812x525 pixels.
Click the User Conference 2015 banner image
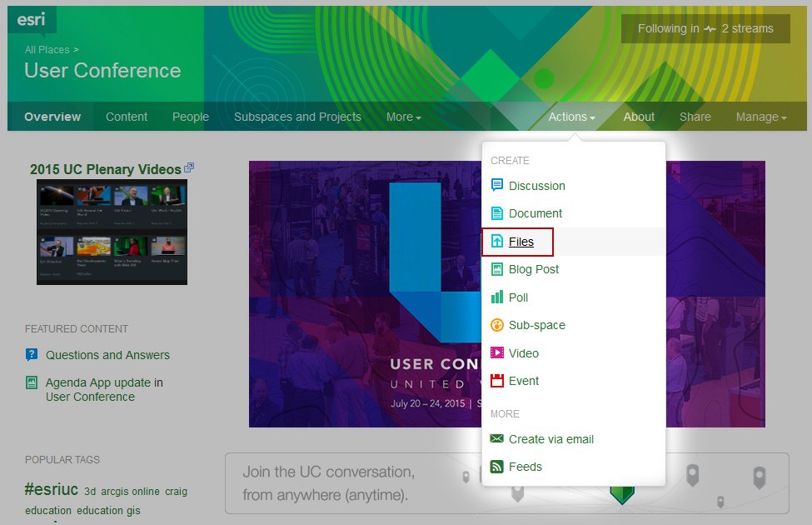pyautogui.click(x=365, y=294)
